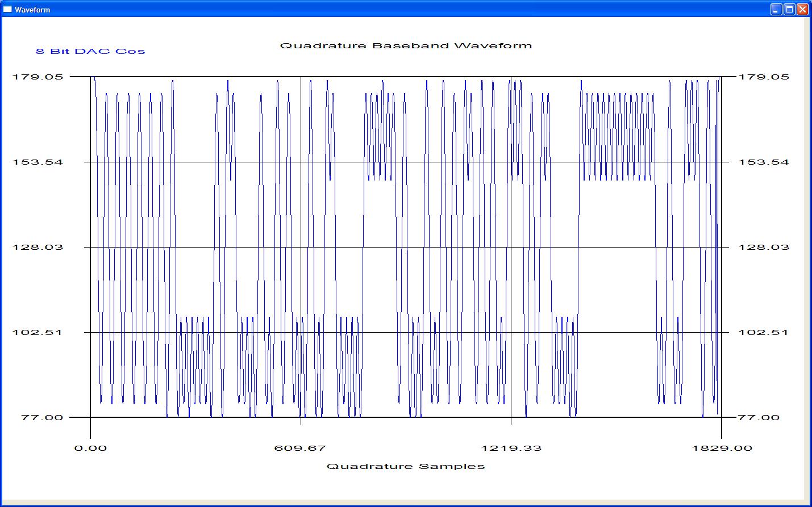Maximize the Waveform window

pos(789,9)
